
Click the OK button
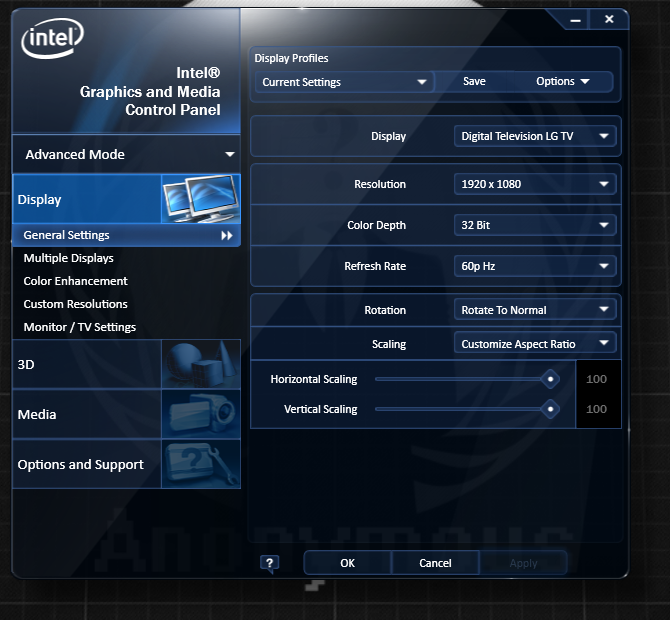(x=347, y=563)
